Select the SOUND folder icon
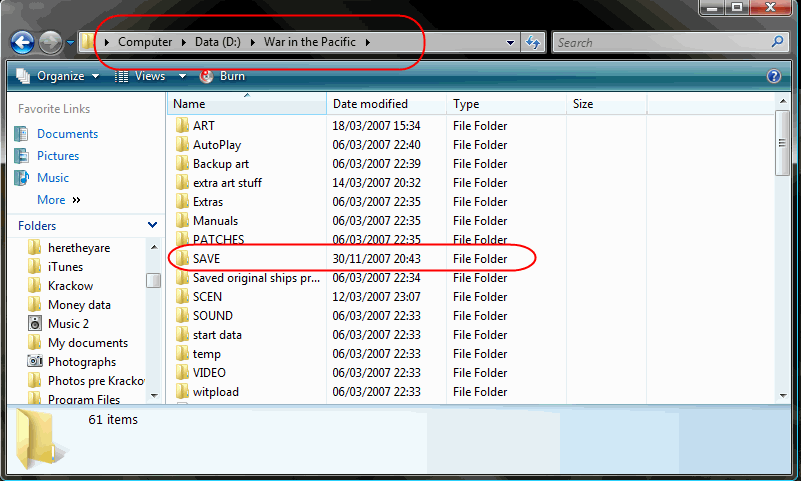 click(x=182, y=316)
